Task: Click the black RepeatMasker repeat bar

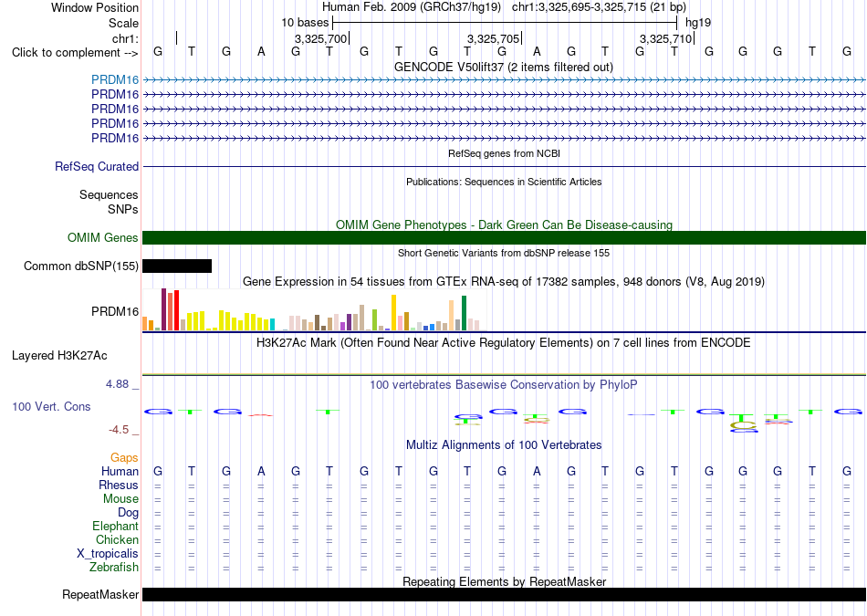Action: pos(505,594)
